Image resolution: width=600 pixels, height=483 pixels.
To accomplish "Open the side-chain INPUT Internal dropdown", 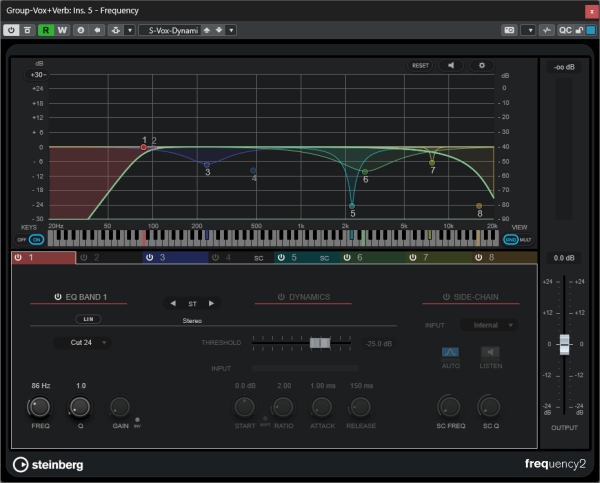I will point(489,325).
